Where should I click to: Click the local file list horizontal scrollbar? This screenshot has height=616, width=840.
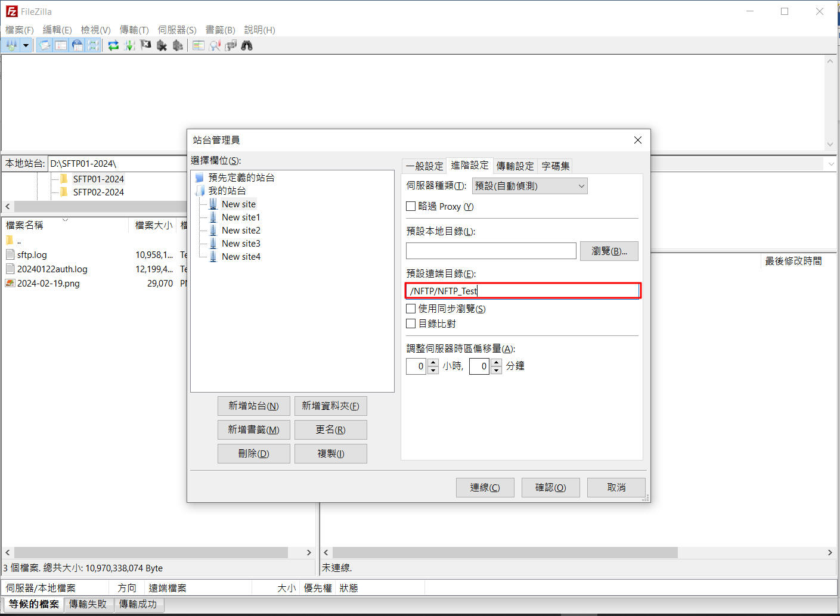(150, 553)
